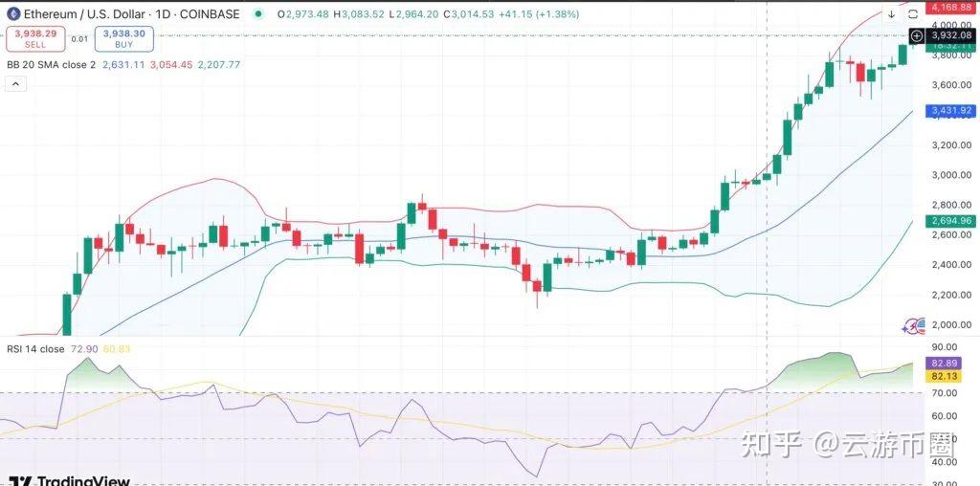
Task: Select the RSI 14 close indicator label
Action: [35, 348]
